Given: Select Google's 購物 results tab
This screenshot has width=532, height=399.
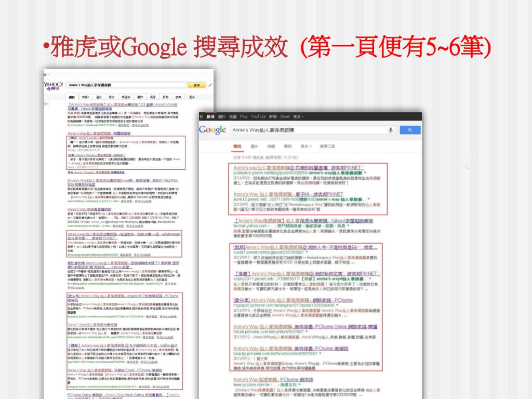Looking at the screenshot, I should point(288,146).
